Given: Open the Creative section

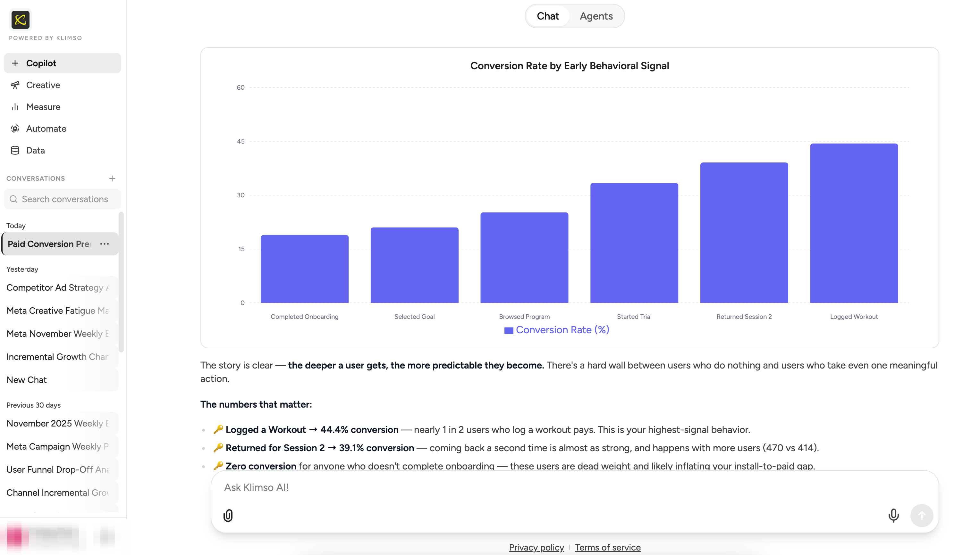Looking at the screenshot, I should (x=62, y=85).
